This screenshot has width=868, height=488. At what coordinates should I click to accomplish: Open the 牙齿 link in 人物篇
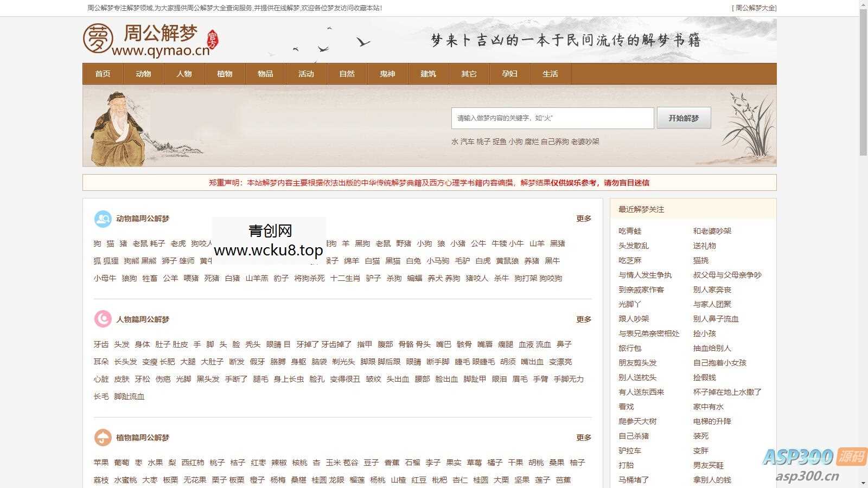pyautogui.click(x=100, y=344)
